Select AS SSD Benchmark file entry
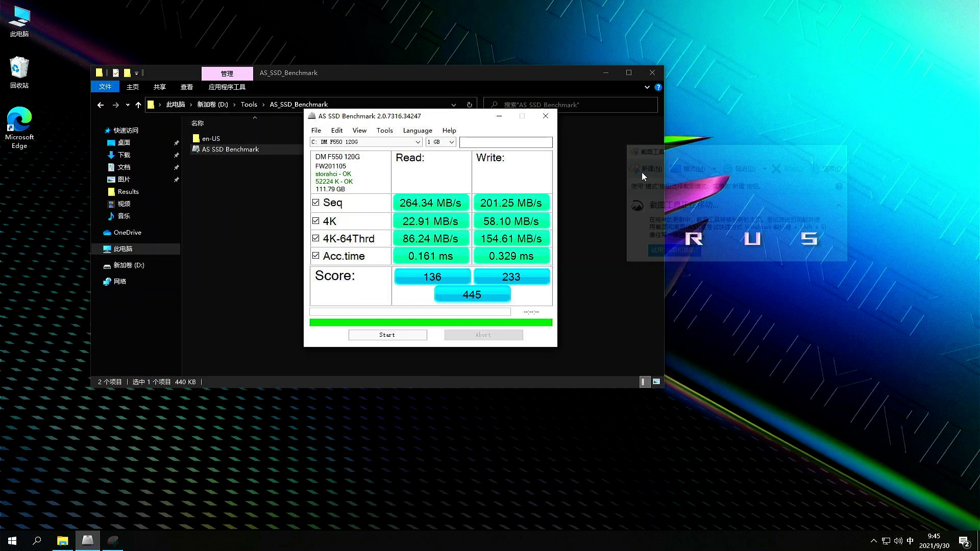Viewport: 980px width, 551px height. (230, 149)
